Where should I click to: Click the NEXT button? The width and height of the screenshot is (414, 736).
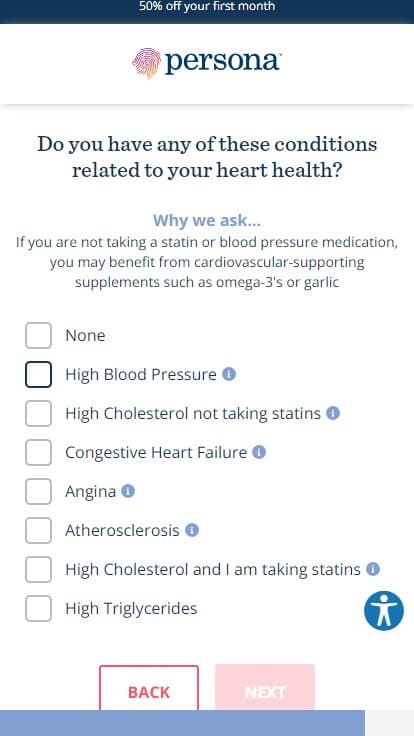pyautogui.click(x=265, y=688)
